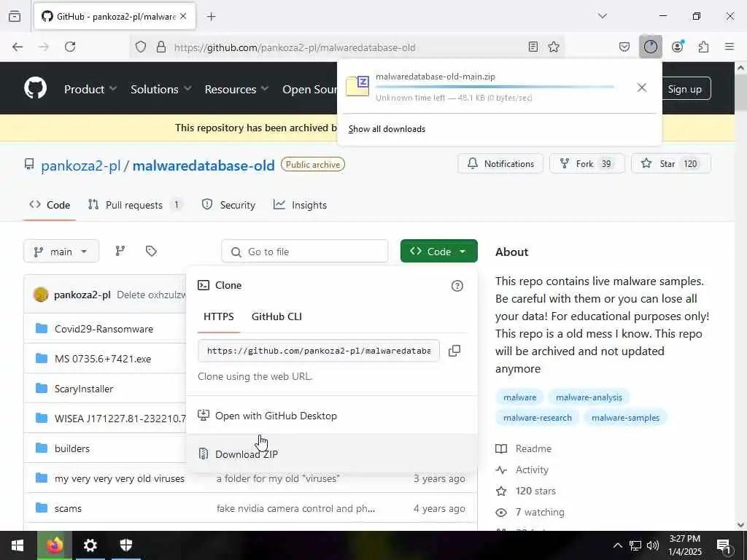Click the Save to Pocket icon

pyautogui.click(x=624, y=47)
